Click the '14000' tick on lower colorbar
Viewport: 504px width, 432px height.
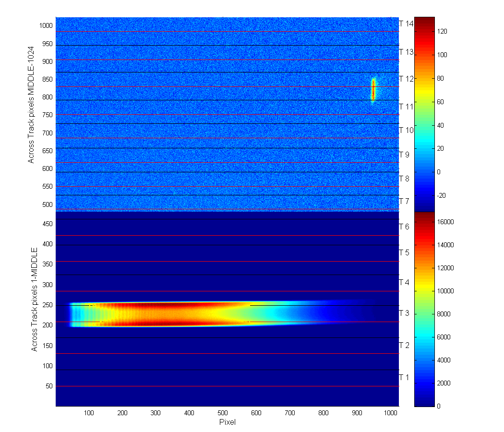click(x=445, y=245)
